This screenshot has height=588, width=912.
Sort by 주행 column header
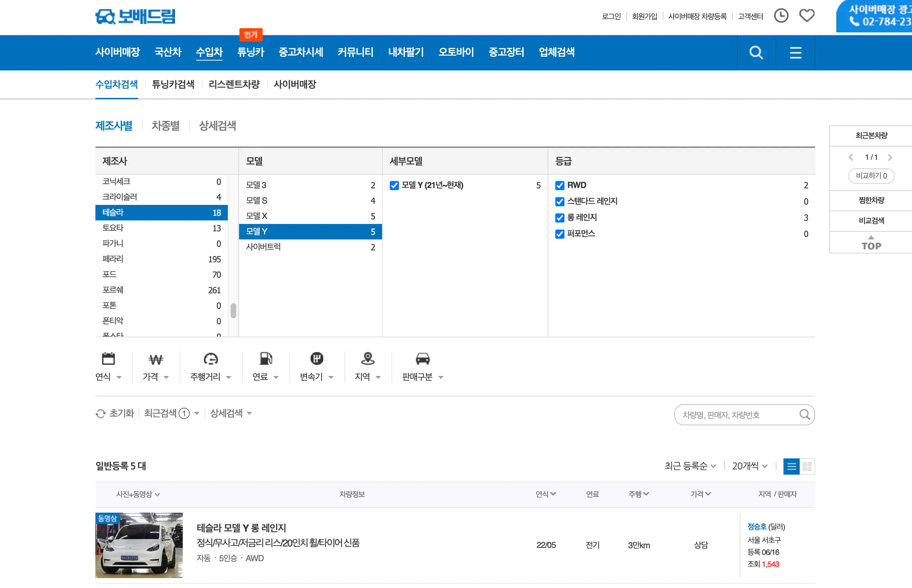click(639, 494)
